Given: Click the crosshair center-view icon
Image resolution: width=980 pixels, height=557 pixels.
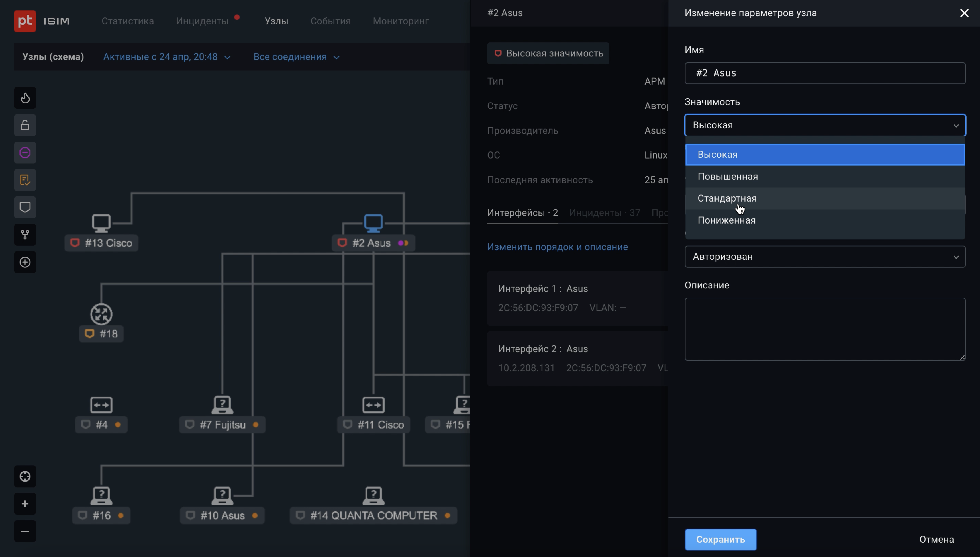Looking at the screenshot, I should [25, 476].
